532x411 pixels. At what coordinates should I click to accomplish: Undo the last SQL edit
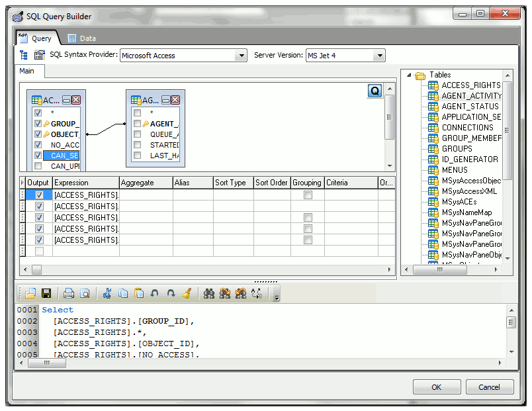(155, 293)
